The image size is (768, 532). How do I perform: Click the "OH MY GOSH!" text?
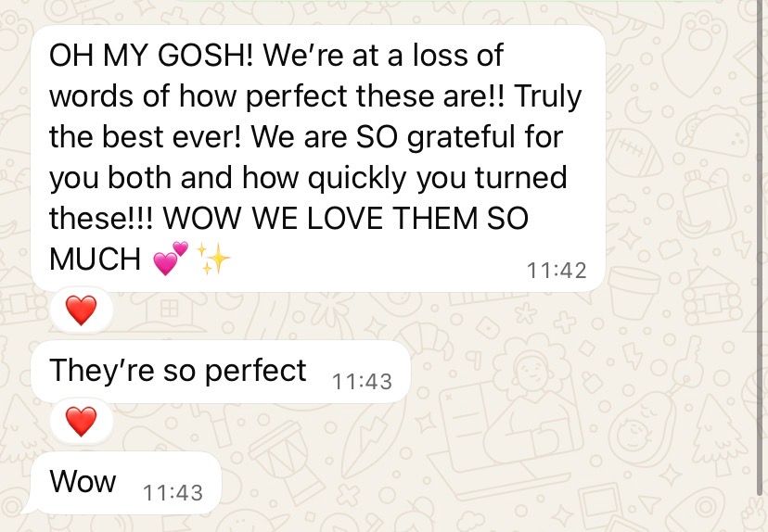pyautogui.click(x=152, y=55)
